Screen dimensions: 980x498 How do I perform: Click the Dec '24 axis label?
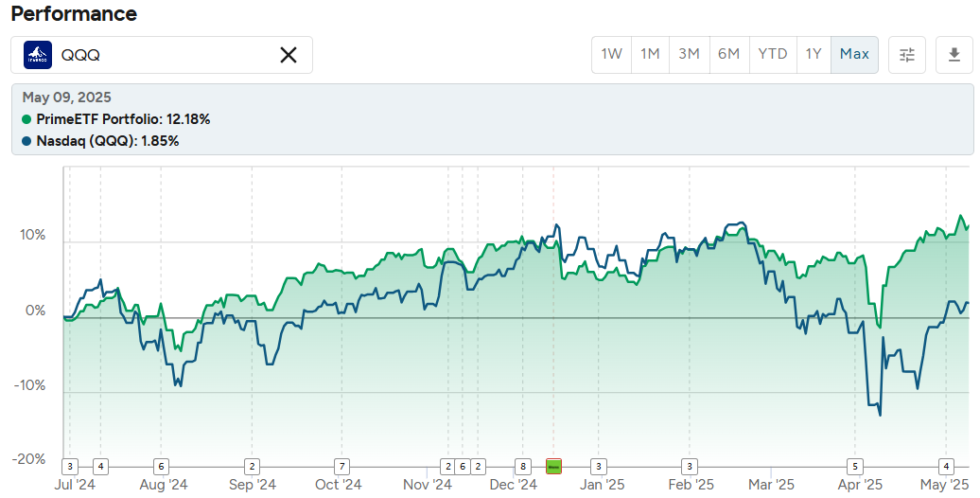[x=513, y=485]
